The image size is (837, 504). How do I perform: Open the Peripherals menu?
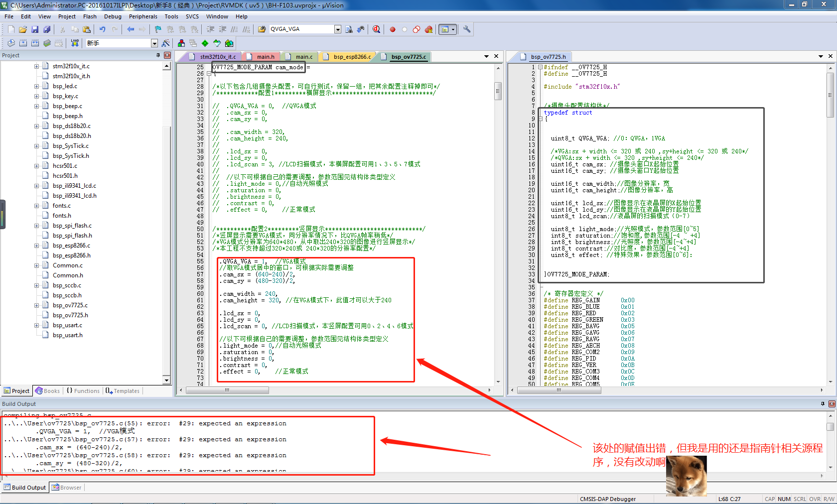pos(143,16)
